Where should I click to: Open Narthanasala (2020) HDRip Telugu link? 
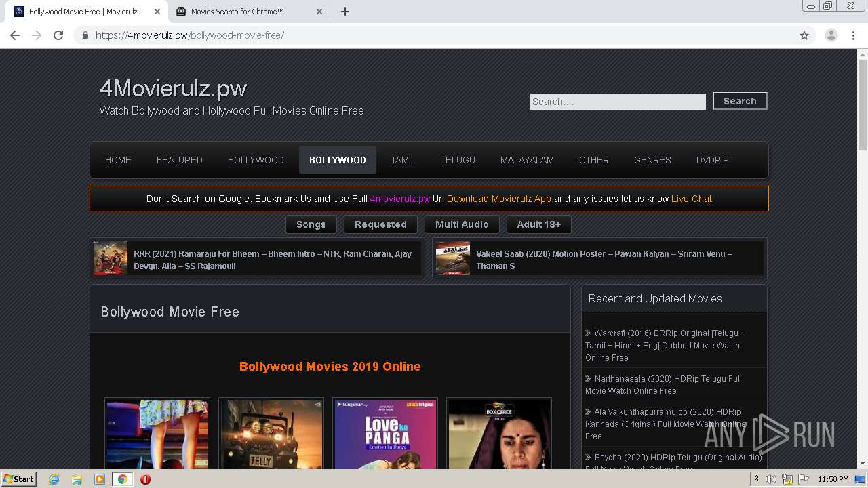[x=663, y=385]
